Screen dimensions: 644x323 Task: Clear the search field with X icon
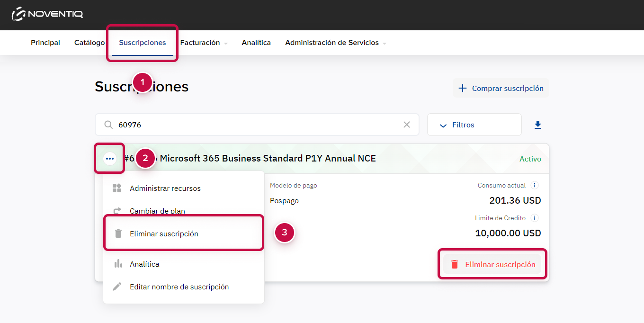(x=406, y=125)
